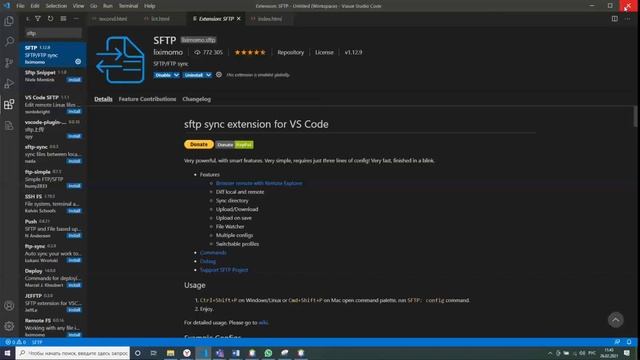Click the Disable button

[163, 75]
